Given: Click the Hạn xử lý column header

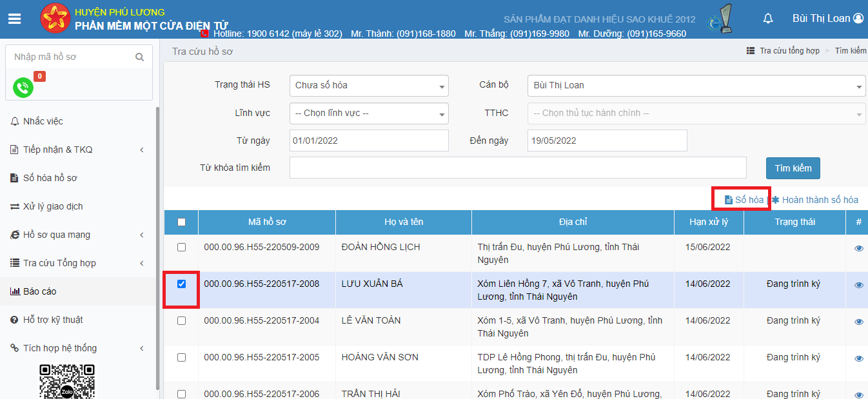Looking at the screenshot, I should point(708,222).
